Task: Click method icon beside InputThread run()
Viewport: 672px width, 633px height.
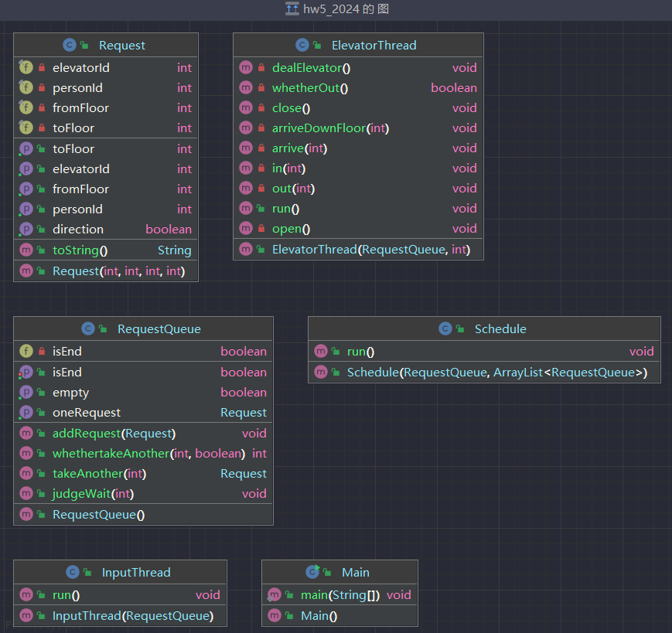Action: [26, 594]
